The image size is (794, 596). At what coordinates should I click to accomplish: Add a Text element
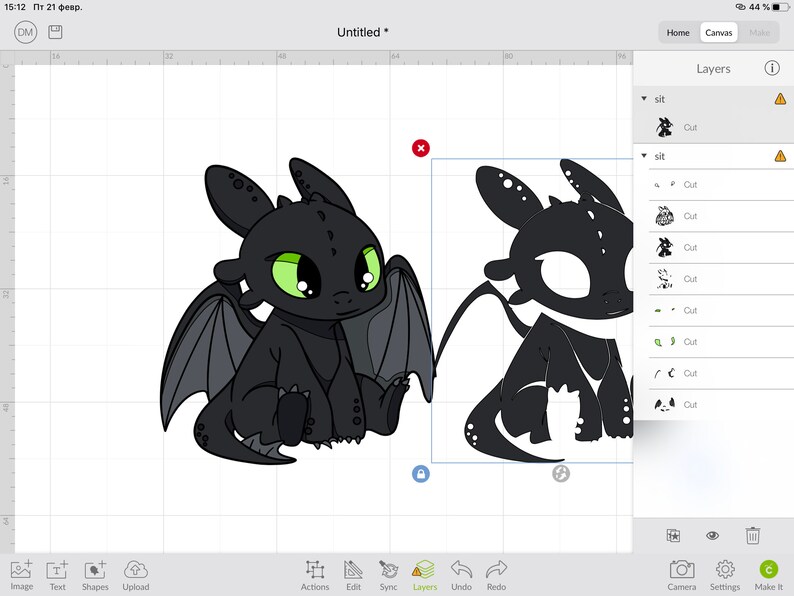(57, 575)
